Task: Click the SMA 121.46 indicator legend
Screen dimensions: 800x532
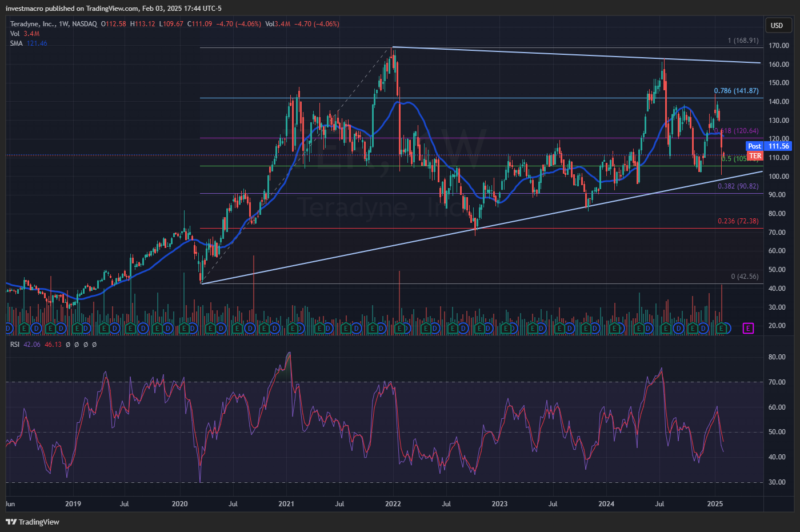Action: (29, 43)
